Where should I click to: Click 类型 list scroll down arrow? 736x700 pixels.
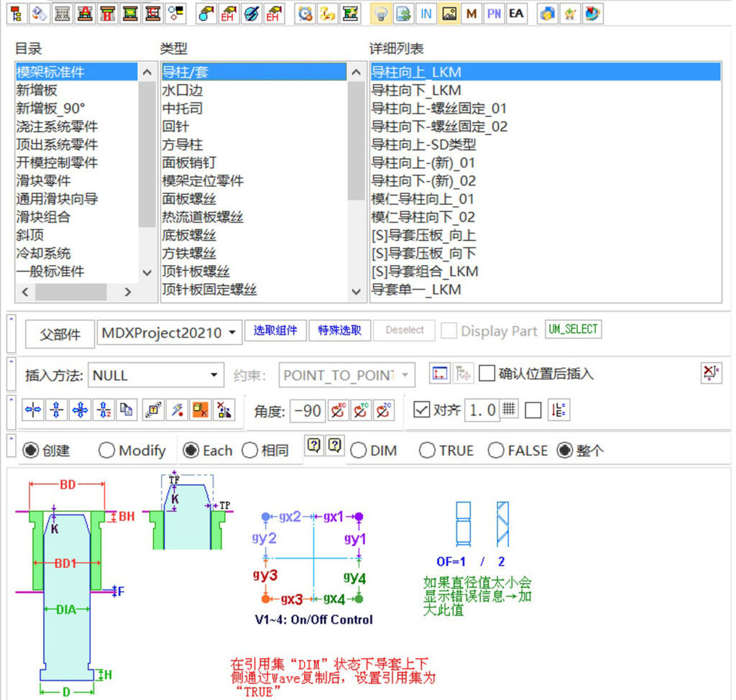click(x=356, y=292)
